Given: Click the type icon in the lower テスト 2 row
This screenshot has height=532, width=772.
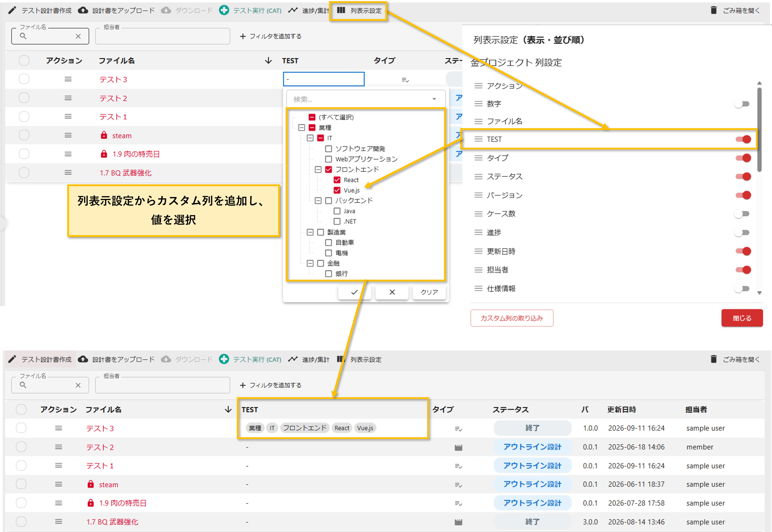Looking at the screenshot, I should [458, 447].
